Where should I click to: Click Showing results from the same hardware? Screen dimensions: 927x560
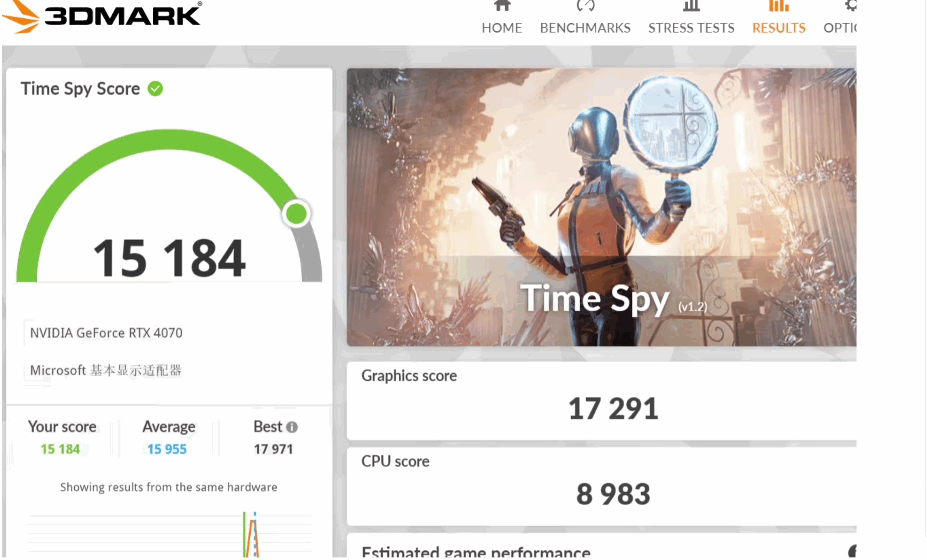(169, 487)
